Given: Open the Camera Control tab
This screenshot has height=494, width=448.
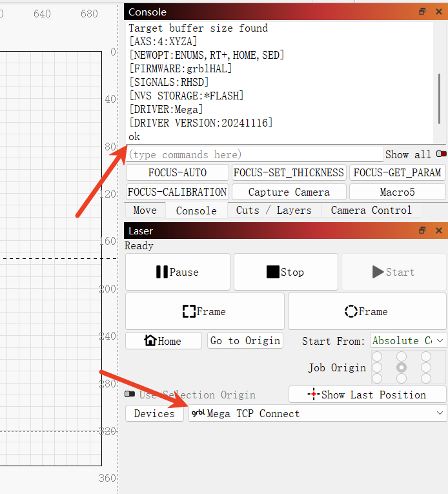Looking at the screenshot, I should (x=371, y=211).
